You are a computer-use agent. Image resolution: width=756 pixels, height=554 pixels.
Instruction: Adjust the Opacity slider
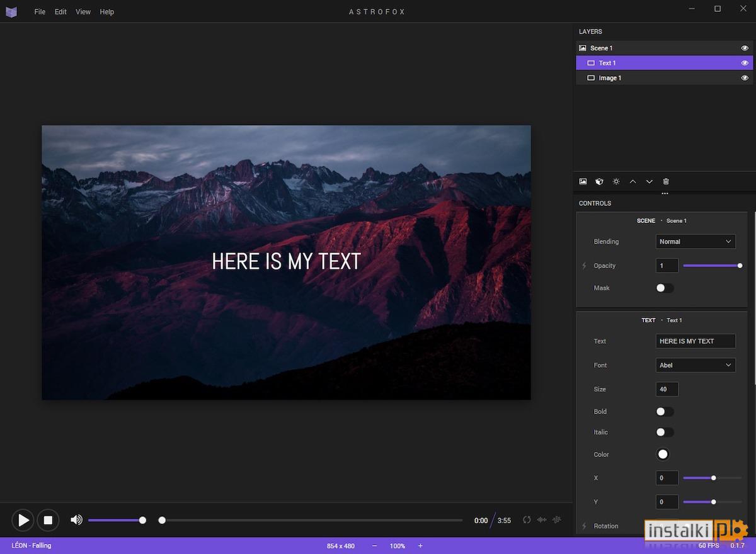pos(712,266)
